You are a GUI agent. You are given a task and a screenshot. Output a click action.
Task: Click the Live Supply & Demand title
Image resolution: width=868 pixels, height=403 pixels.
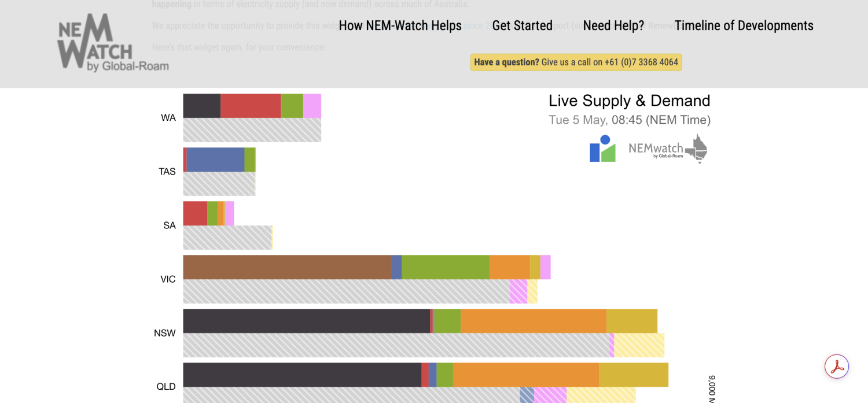pos(630,101)
